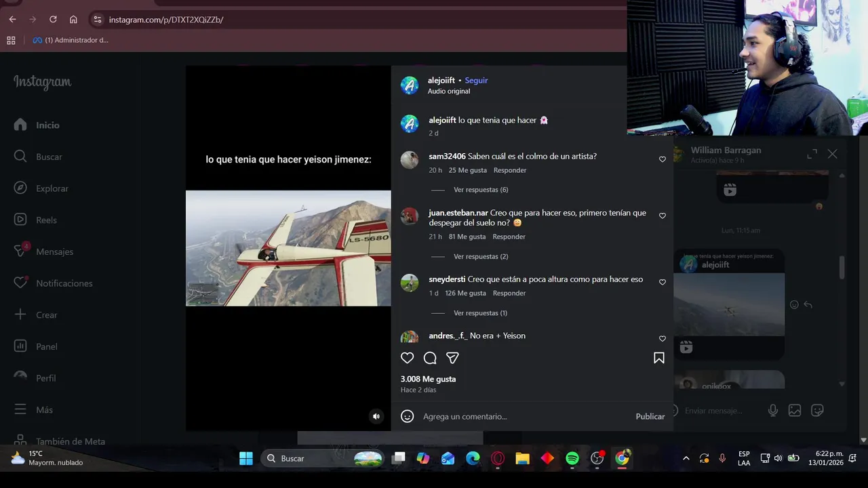Open File Explorer from taskbar
This screenshot has height=488, width=868.
pyautogui.click(x=522, y=458)
